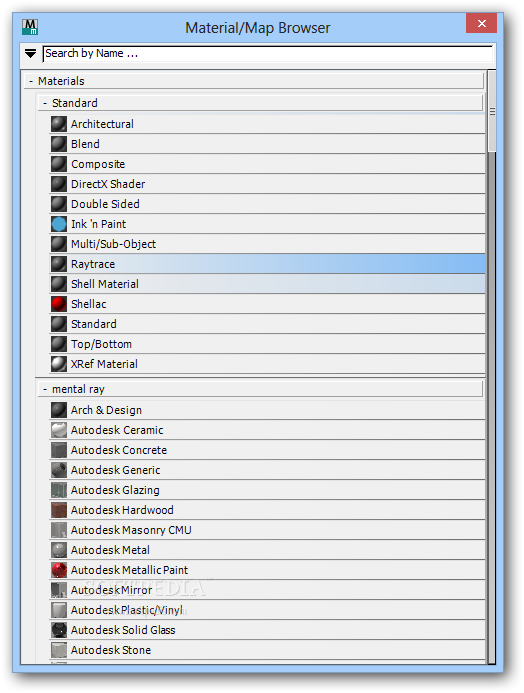524x693 pixels.
Task: Select the Autodesk Masonry CMU label
Action: [131, 530]
